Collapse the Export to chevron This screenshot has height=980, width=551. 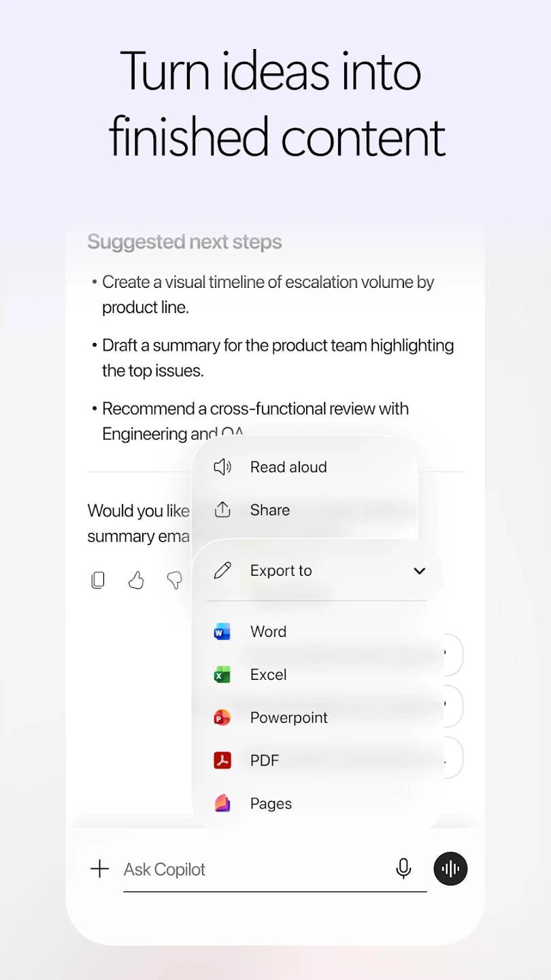coord(420,570)
